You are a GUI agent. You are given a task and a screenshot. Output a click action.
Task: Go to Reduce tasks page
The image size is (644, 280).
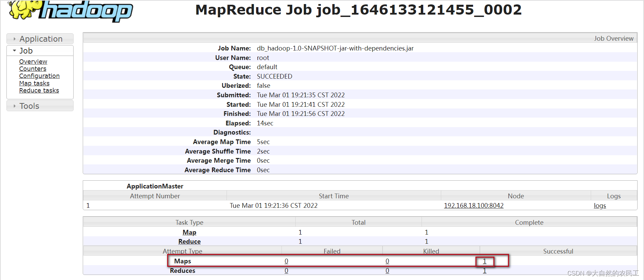click(x=39, y=91)
